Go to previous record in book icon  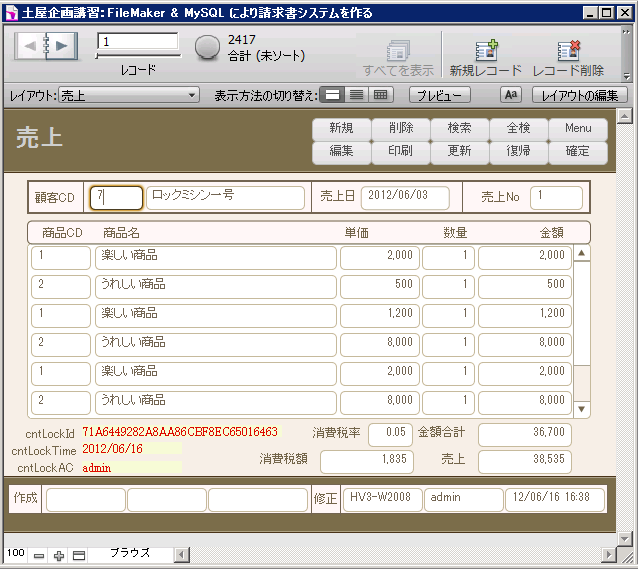coord(29,46)
